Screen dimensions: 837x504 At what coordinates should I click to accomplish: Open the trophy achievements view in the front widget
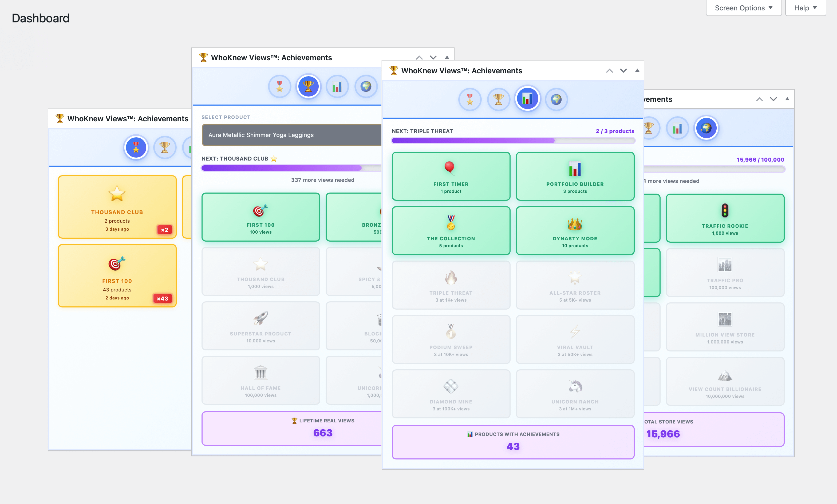pos(499,99)
